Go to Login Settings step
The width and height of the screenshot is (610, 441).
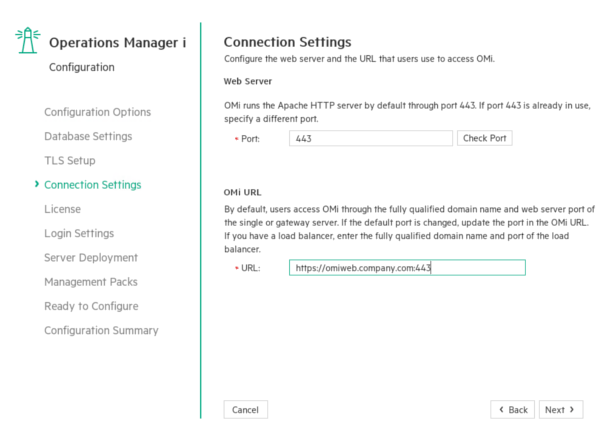coord(79,233)
